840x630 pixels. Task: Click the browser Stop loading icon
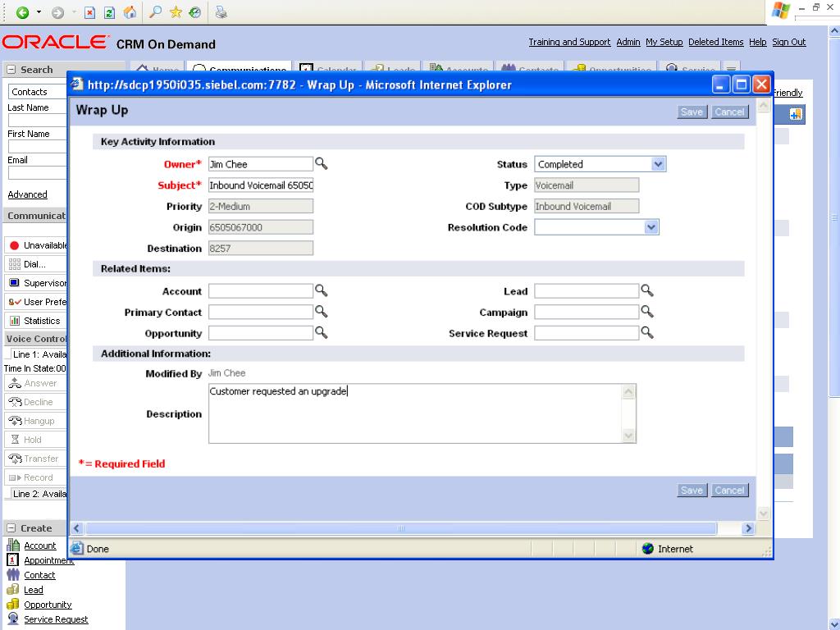coord(90,12)
